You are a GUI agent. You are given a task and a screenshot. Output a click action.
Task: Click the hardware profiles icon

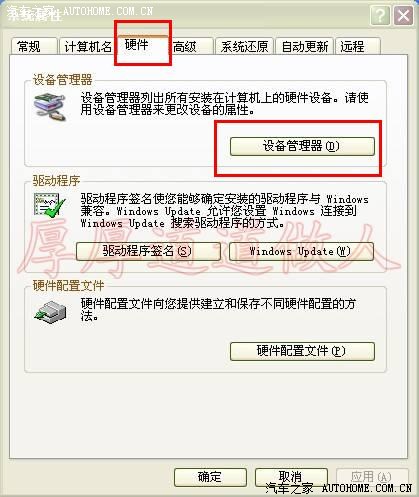(50, 312)
